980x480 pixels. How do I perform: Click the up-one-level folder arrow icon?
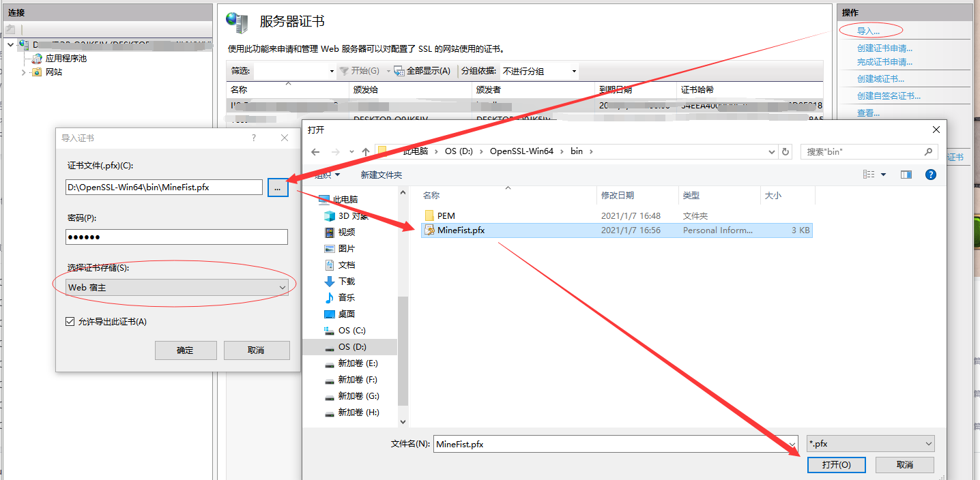click(x=365, y=151)
